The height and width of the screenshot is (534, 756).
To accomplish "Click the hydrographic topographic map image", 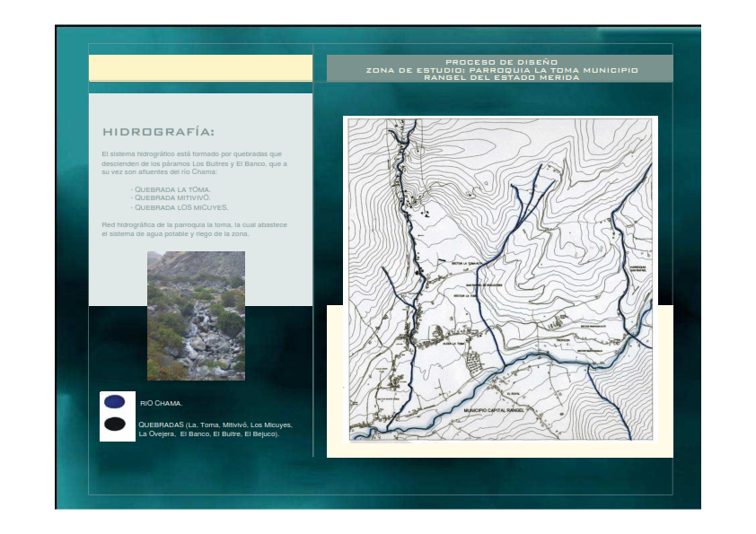I will click(x=500, y=279).
